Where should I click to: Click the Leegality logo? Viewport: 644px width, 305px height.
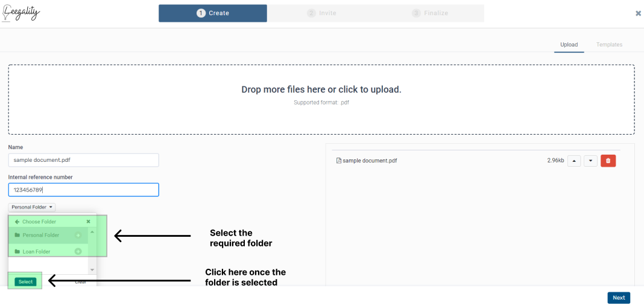21,13
